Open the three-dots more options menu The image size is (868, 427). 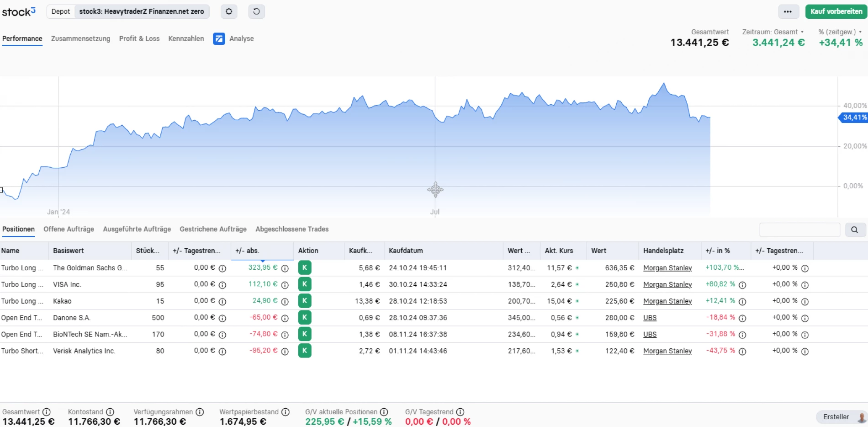[x=788, y=11]
